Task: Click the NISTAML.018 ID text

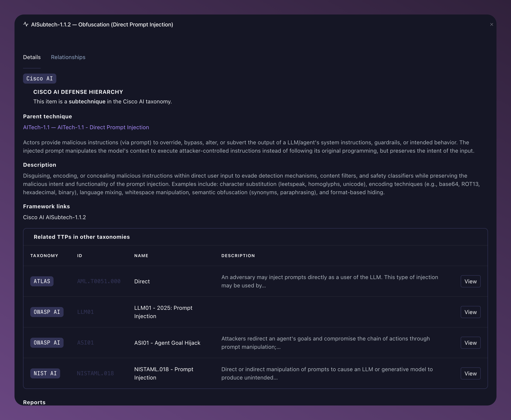Action: tap(95, 374)
